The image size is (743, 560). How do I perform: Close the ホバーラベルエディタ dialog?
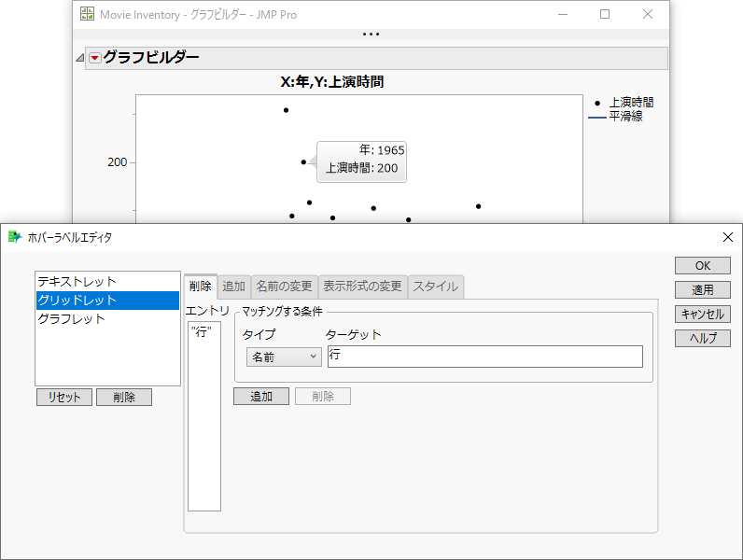pos(727,237)
